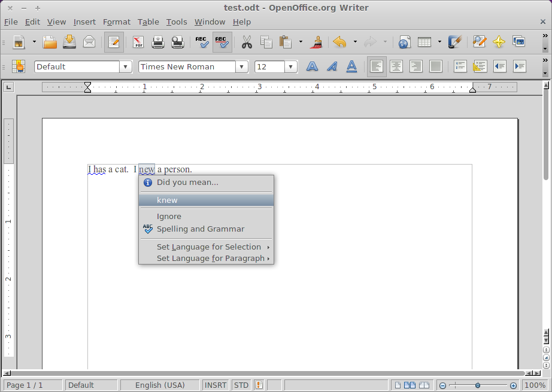Adjust the zoom slider in status bar

(477, 385)
